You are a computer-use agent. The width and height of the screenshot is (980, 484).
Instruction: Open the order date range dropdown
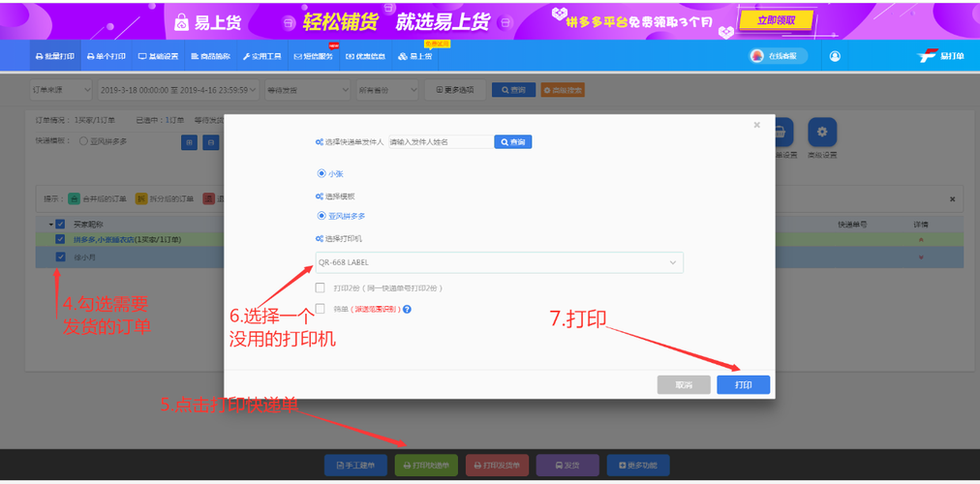(x=178, y=90)
